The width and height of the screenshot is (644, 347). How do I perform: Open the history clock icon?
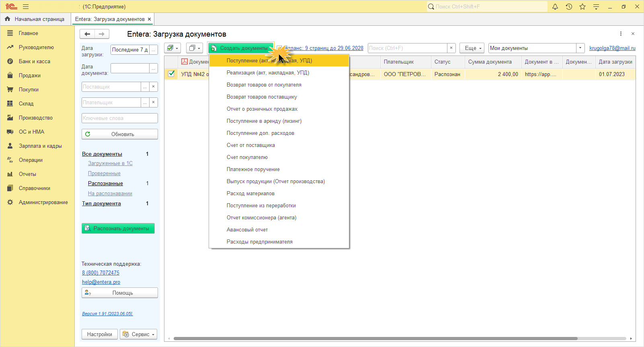click(569, 6)
